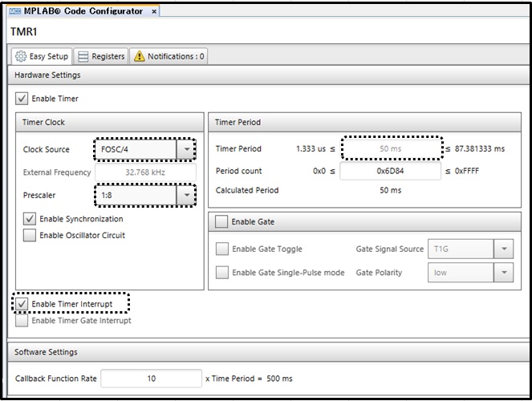
Task: Click the Timer Period 50 ms field
Action: 391,148
